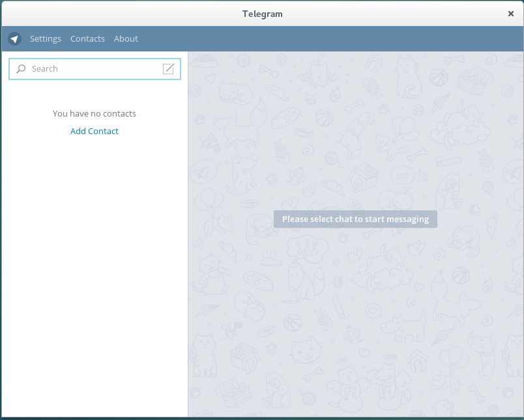Viewport: 524px width, 420px height.
Task: Click the 'You have no contacts' text
Action: [95, 113]
